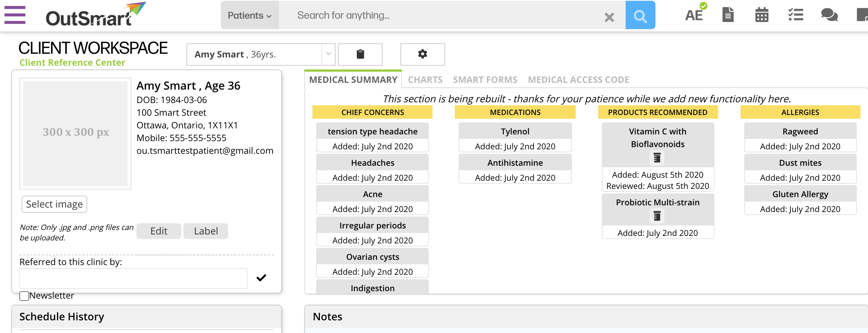Select the tension type headache concern
Viewport: 868px width, 333px height.
[372, 137]
